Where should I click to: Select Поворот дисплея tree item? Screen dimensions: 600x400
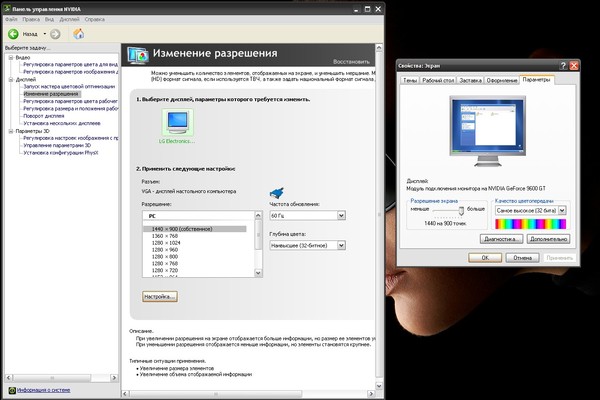click(44, 116)
